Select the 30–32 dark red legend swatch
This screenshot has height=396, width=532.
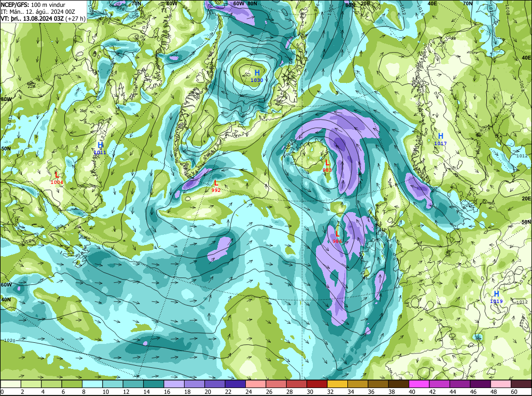(x=317, y=384)
